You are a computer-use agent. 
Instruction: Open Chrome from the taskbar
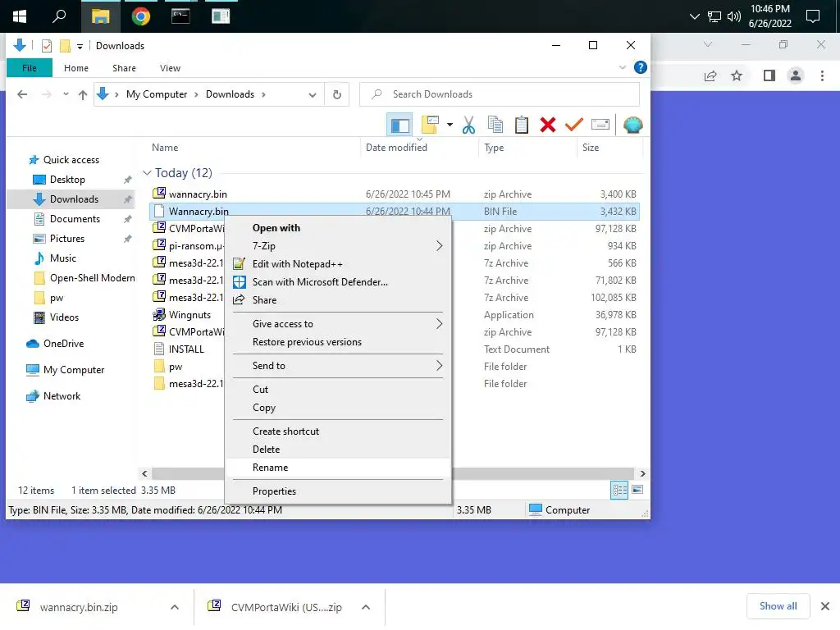click(140, 16)
